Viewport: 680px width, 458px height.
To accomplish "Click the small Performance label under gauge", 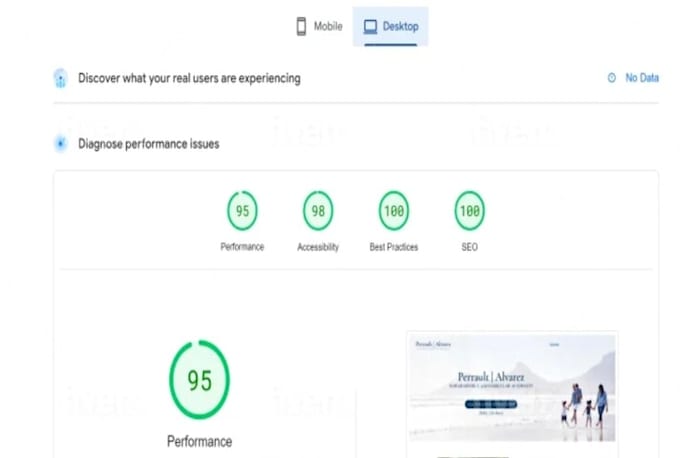I will (x=242, y=247).
